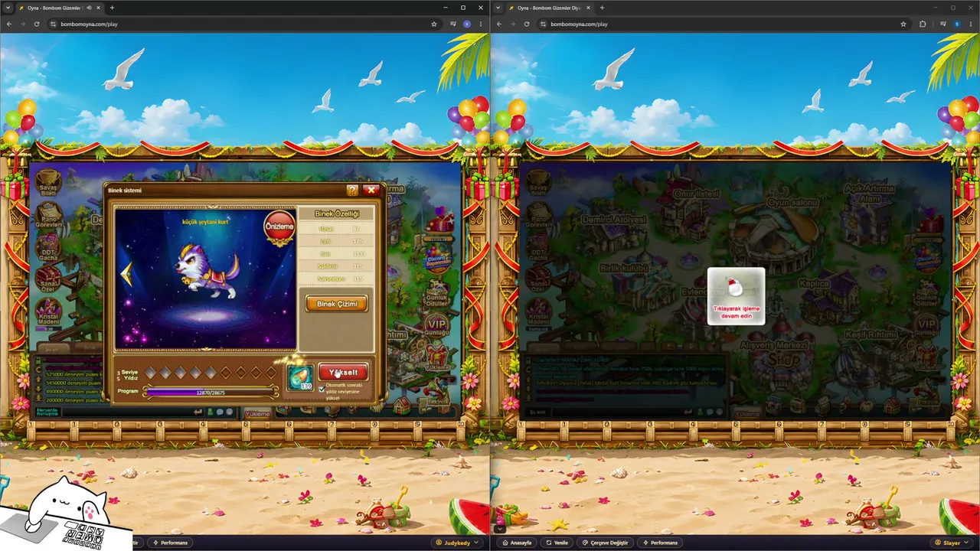
Task: Open tab search dropdown in left browser window
Action: tap(8, 8)
